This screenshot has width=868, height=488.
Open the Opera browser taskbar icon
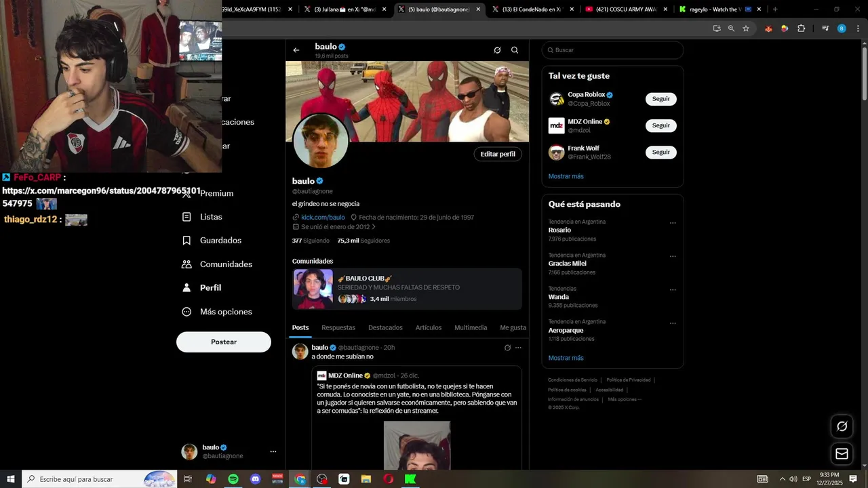388,479
